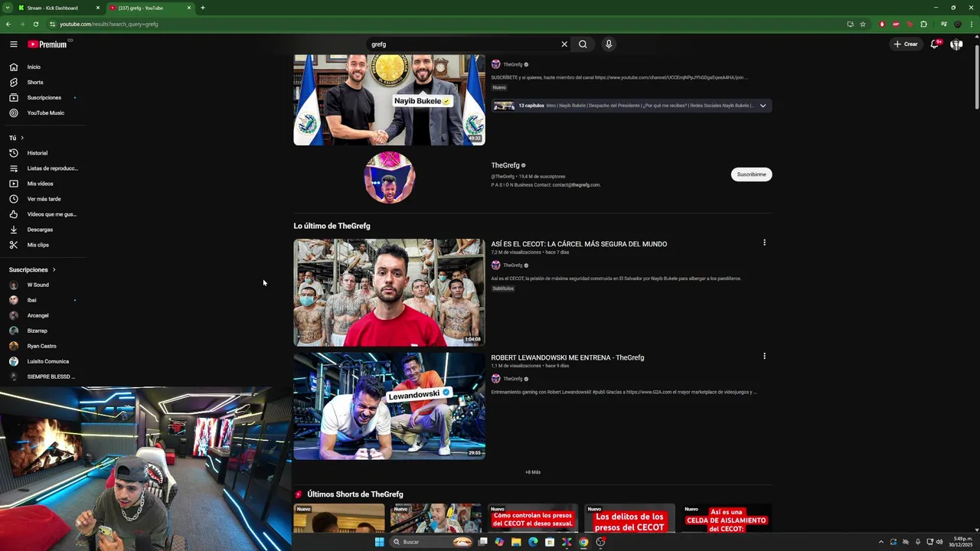Click the taskbar clock and date
This screenshot has height=551, width=980.
point(962,542)
